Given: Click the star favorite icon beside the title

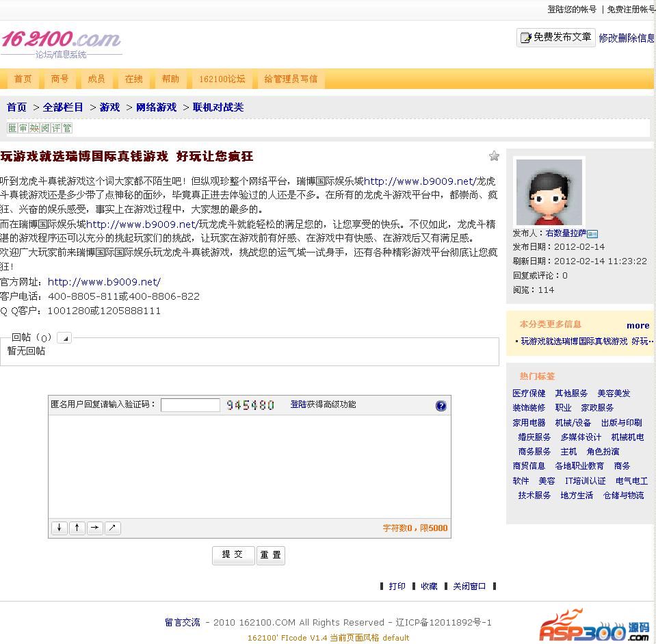Looking at the screenshot, I should pyautogui.click(x=494, y=156).
